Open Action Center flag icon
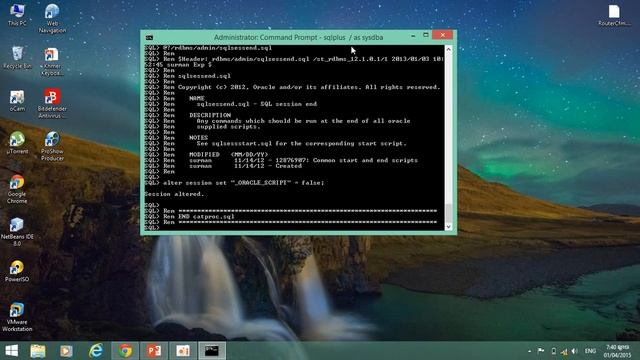 point(541,351)
